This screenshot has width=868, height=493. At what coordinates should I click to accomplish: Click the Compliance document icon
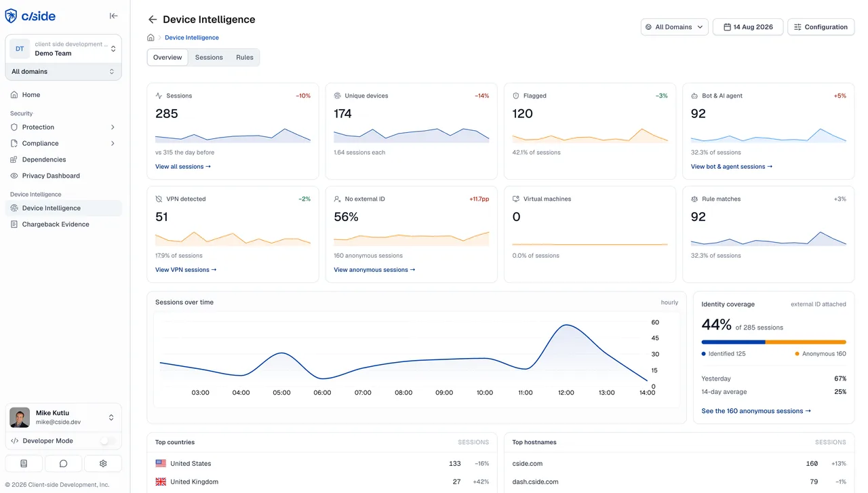[14, 144]
